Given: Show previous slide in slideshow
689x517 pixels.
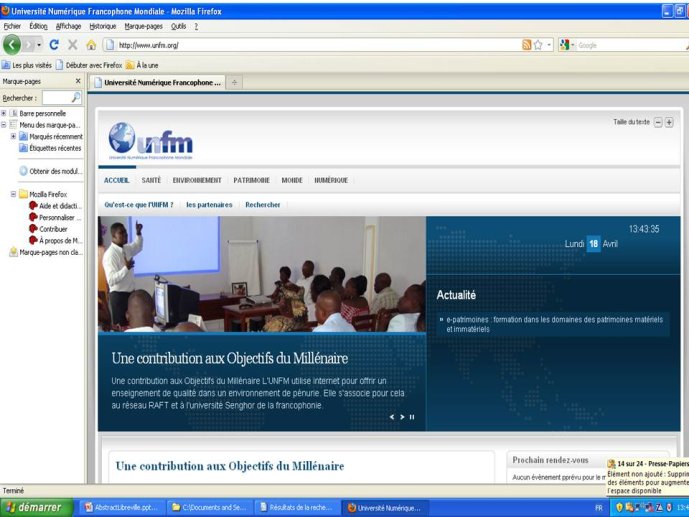Looking at the screenshot, I should pyautogui.click(x=392, y=417).
